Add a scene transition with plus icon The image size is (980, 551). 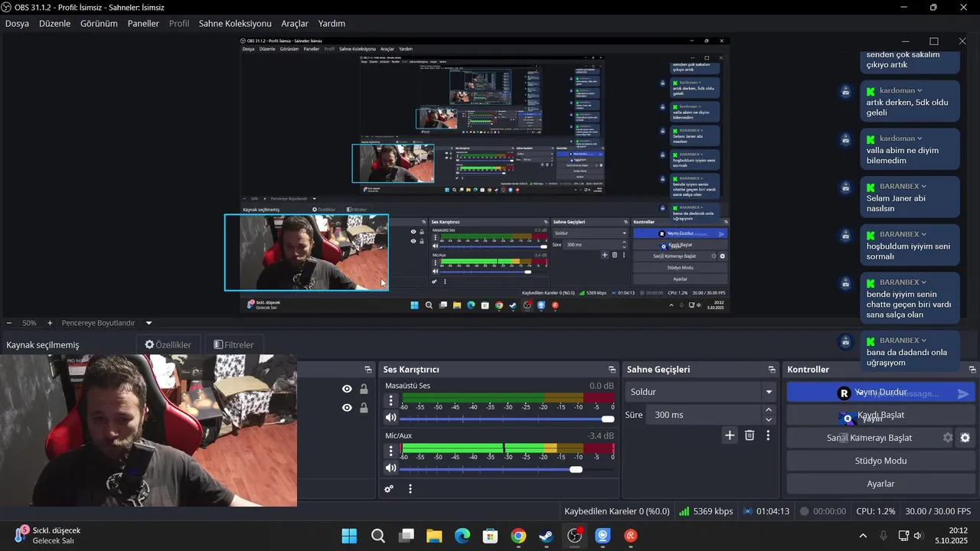[730, 435]
